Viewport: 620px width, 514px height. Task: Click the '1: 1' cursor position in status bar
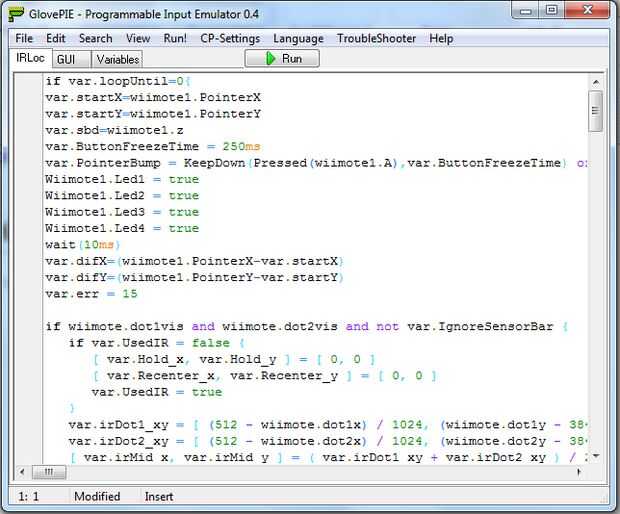coord(28,497)
